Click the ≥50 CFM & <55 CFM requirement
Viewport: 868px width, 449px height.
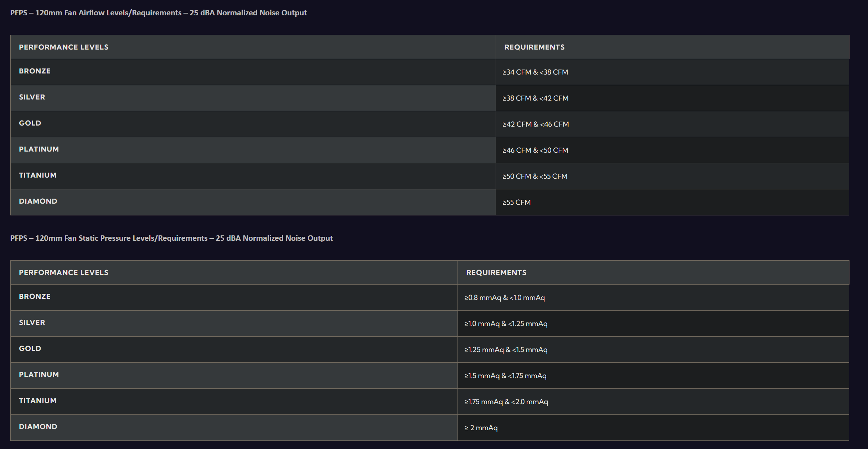(535, 176)
